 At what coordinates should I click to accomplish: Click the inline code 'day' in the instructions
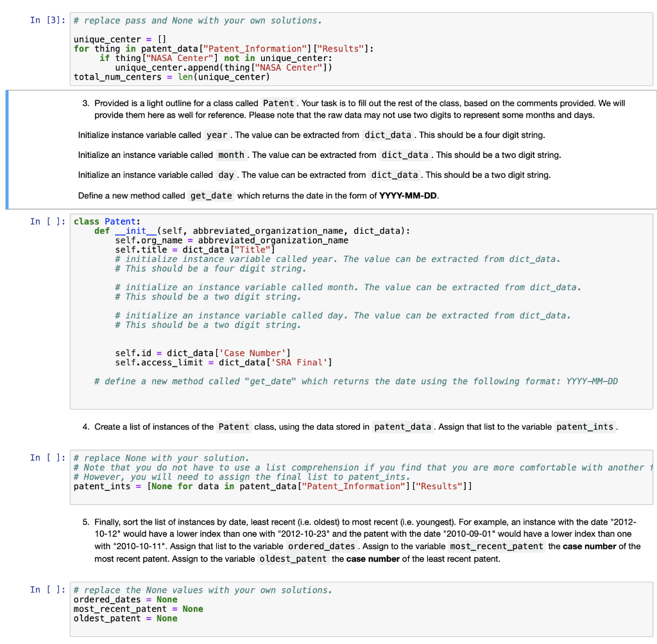(226, 175)
